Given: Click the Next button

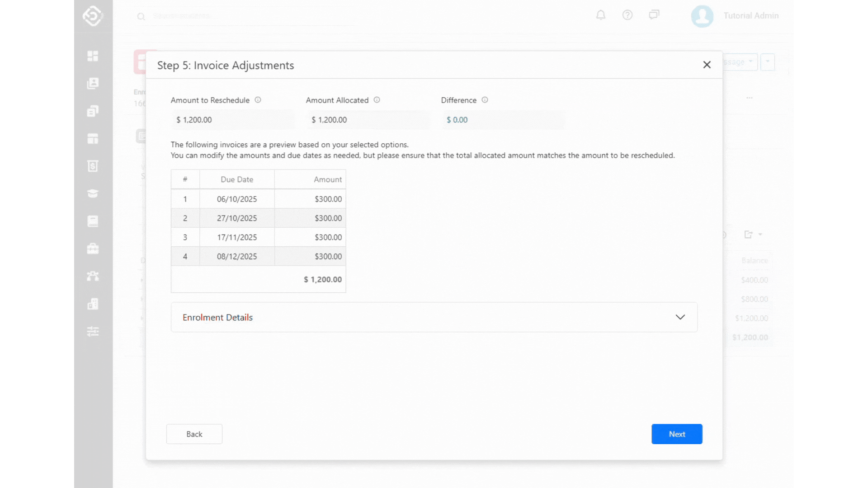Looking at the screenshot, I should point(676,434).
